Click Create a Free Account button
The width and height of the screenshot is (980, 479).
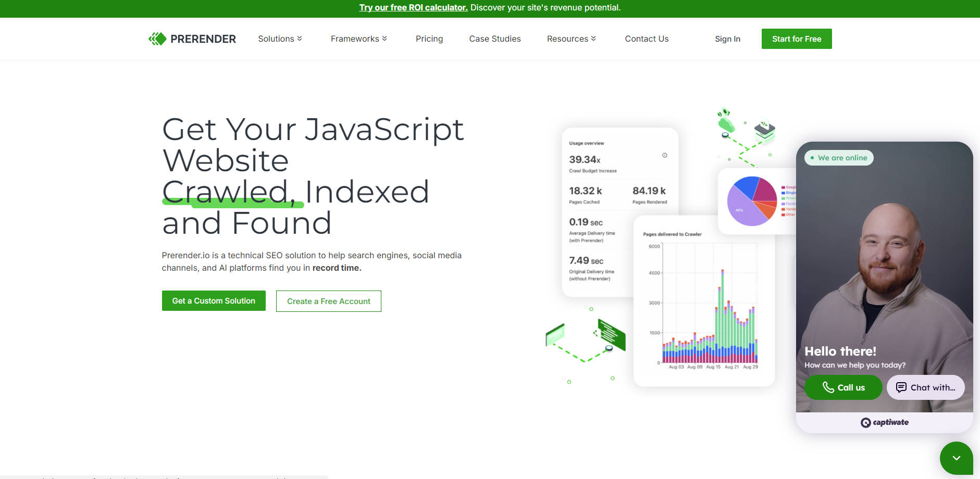329,301
